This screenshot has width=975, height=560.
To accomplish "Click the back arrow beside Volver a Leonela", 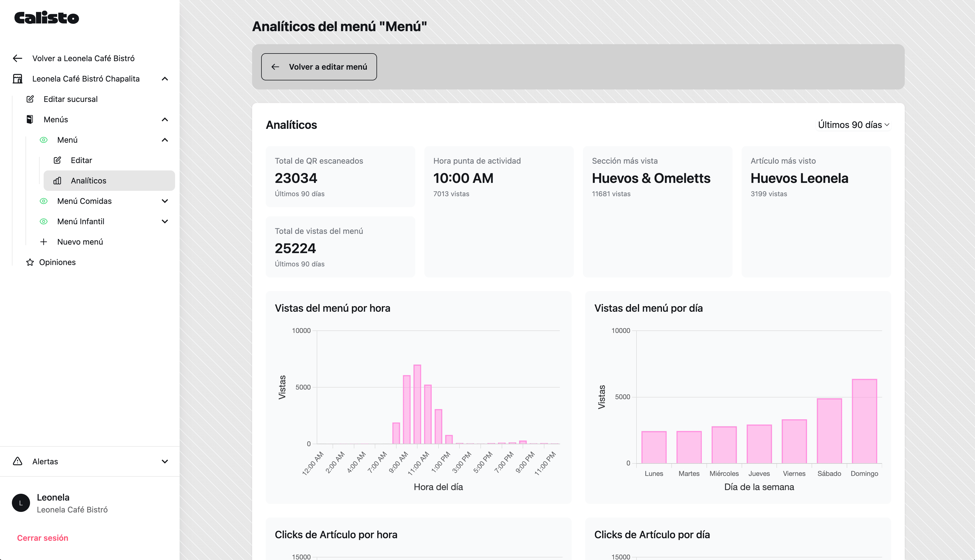I will (x=17, y=58).
